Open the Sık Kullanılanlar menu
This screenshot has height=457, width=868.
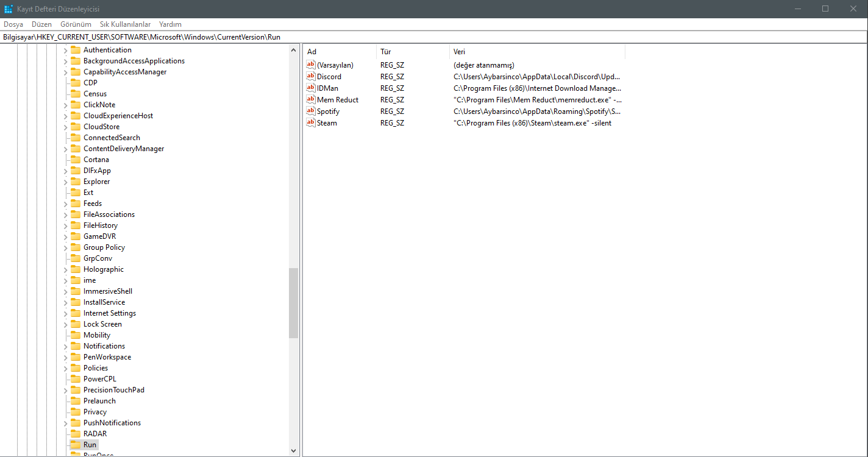coord(125,24)
